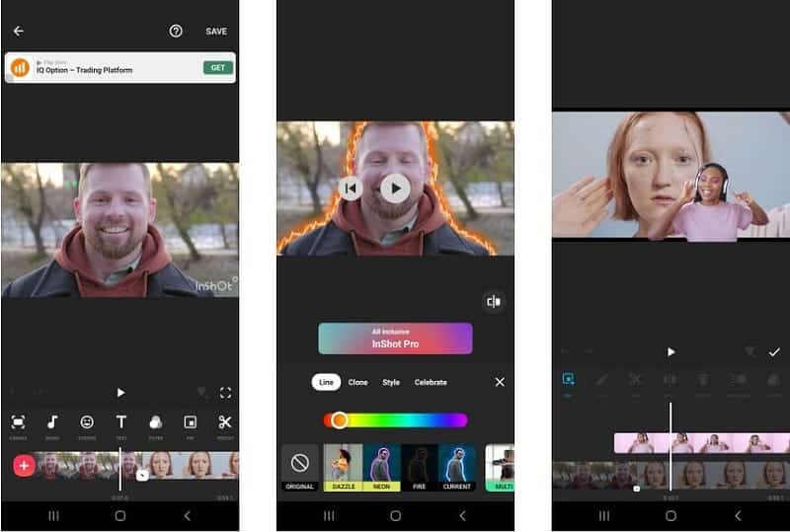Open the Filter tool

pyautogui.click(x=156, y=424)
